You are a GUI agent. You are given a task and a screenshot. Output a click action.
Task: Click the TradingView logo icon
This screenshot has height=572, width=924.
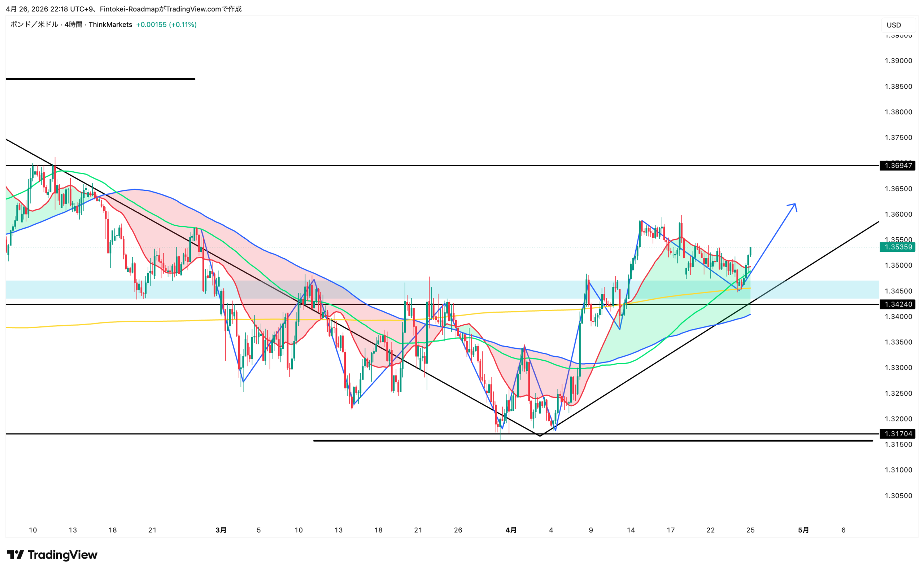[15, 555]
